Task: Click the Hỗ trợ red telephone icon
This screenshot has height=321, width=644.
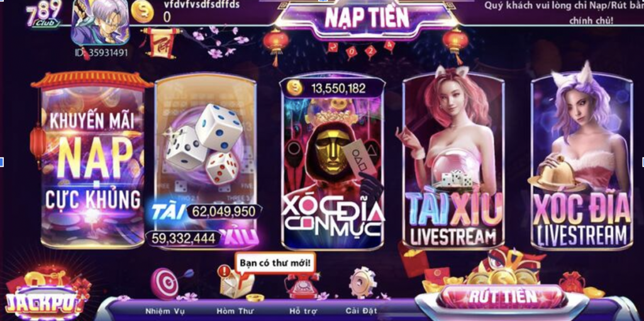Action: point(303,285)
